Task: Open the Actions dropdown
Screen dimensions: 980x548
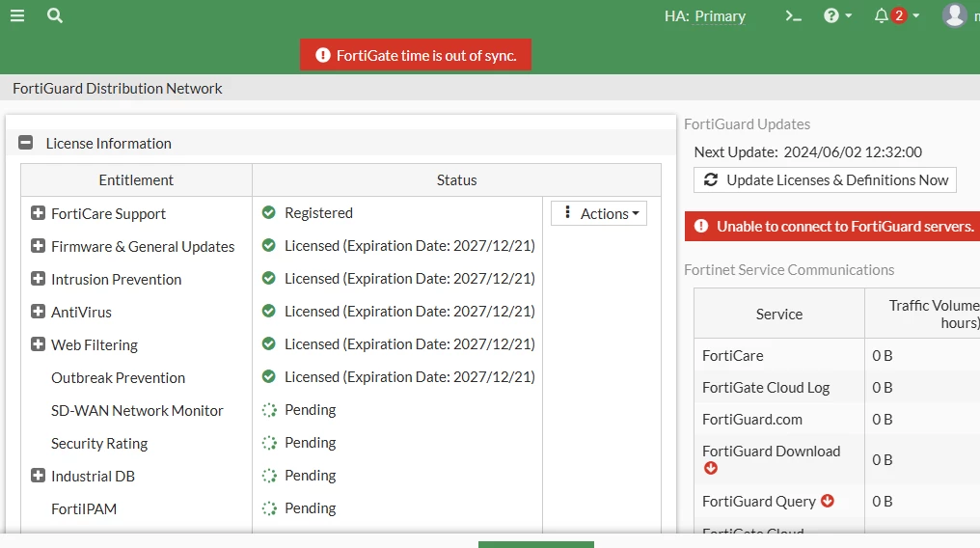Action: pyautogui.click(x=599, y=213)
